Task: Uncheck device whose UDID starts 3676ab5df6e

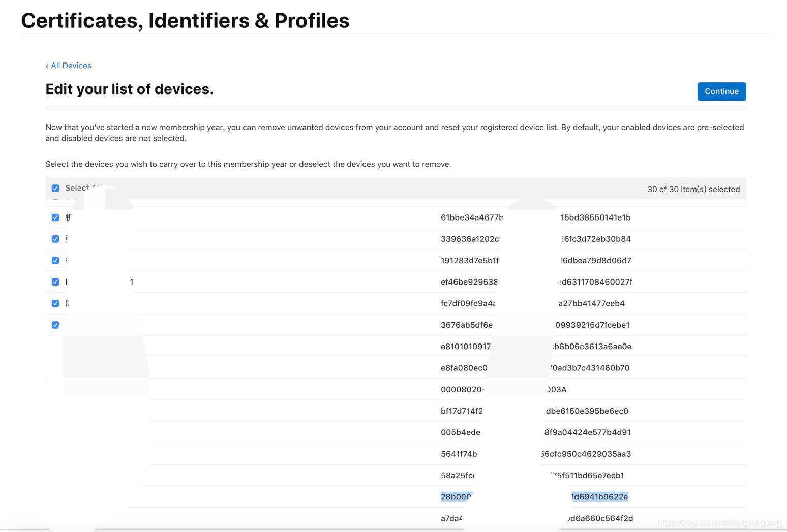Action: 55,325
